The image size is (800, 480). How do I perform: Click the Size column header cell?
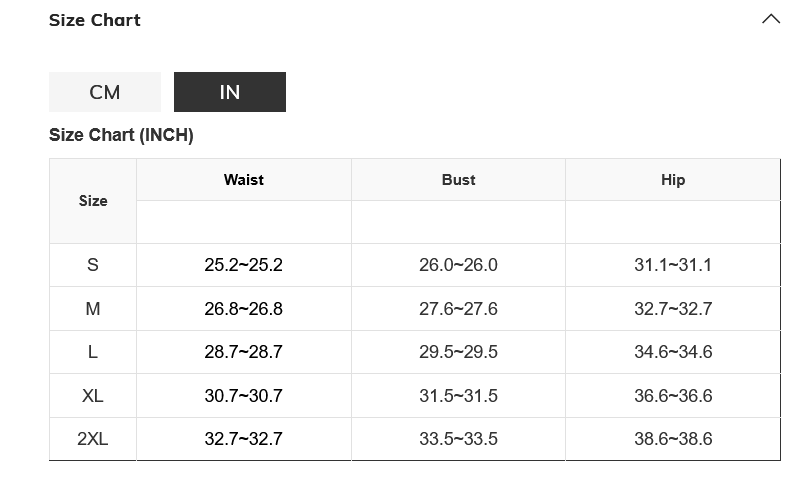coord(93,201)
